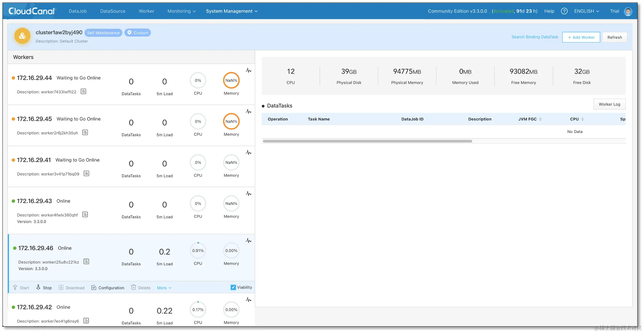Click description edit icon for worker4fwlx380qhf
This screenshot has height=333, width=644.
click(x=85, y=214)
